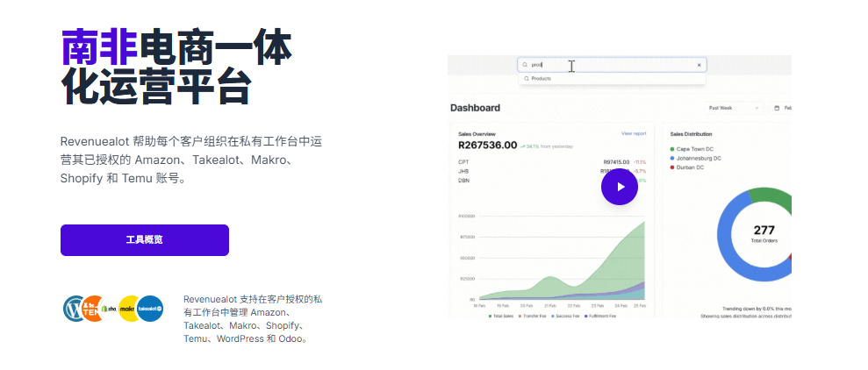Click the green Cape Town DC dot
Image resolution: width=868 pixels, height=370 pixels.
(x=672, y=149)
